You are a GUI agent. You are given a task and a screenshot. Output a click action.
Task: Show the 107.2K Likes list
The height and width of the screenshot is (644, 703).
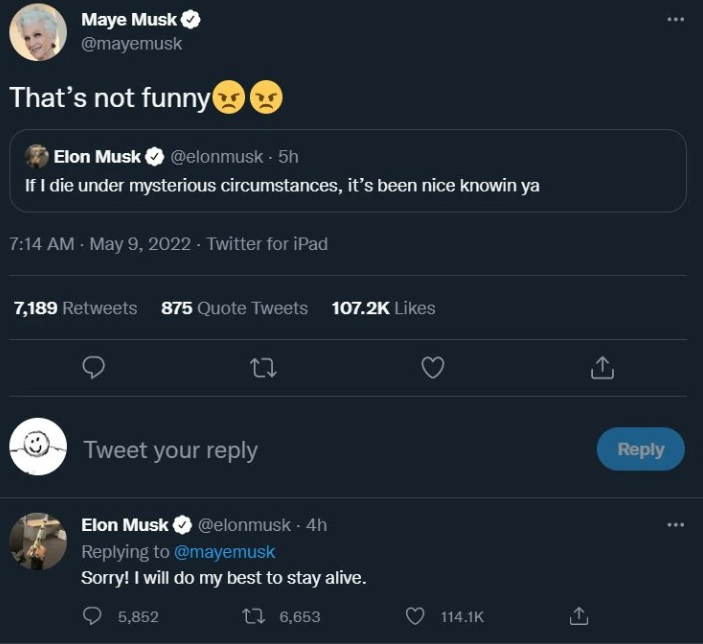pos(383,308)
